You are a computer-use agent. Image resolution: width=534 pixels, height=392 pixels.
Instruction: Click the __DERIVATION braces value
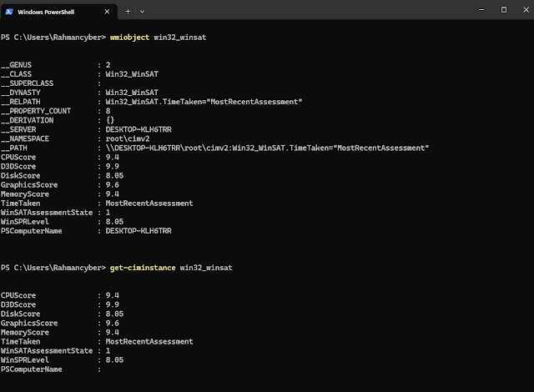pyautogui.click(x=110, y=120)
